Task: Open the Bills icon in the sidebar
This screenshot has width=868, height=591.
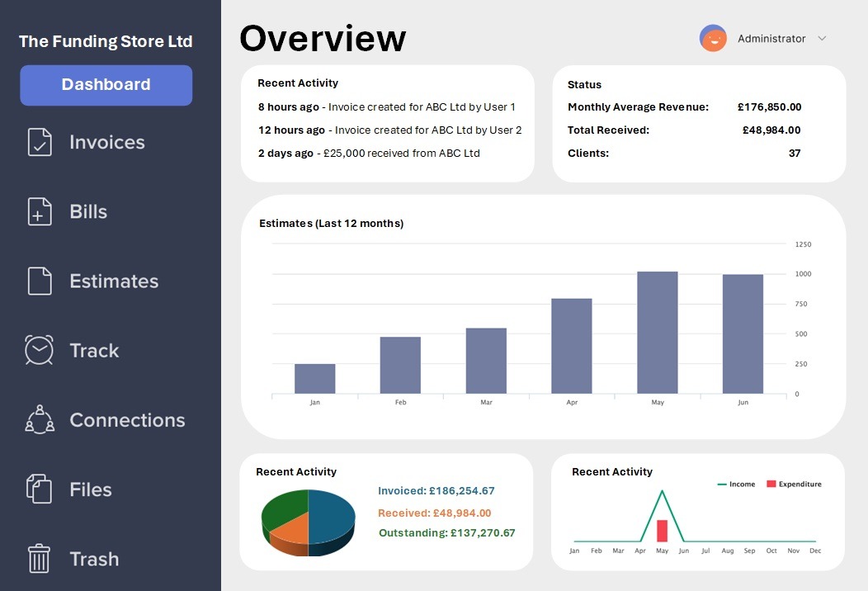Action: [x=39, y=211]
